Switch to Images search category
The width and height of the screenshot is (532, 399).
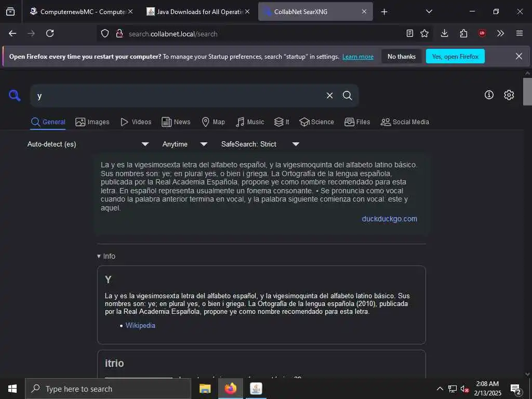(x=92, y=122)
